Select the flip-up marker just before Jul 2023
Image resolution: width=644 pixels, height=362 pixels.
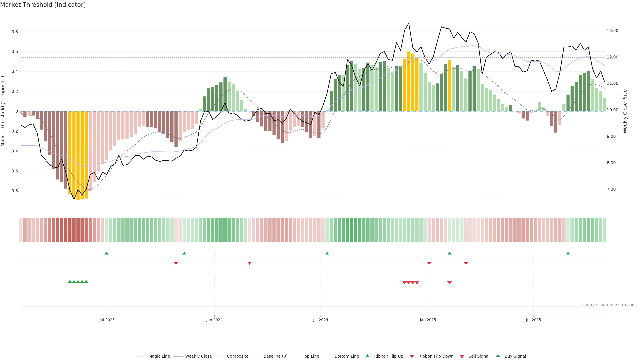[x=106, y=253]
